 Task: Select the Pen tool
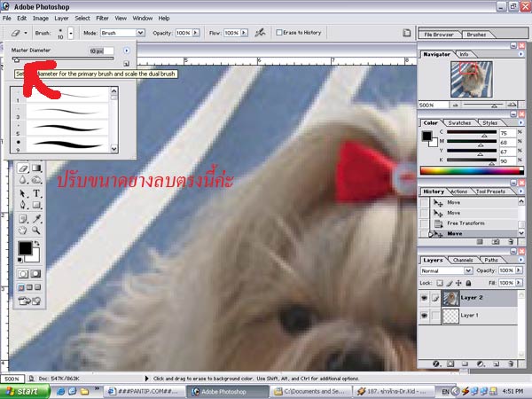(23, 206)
